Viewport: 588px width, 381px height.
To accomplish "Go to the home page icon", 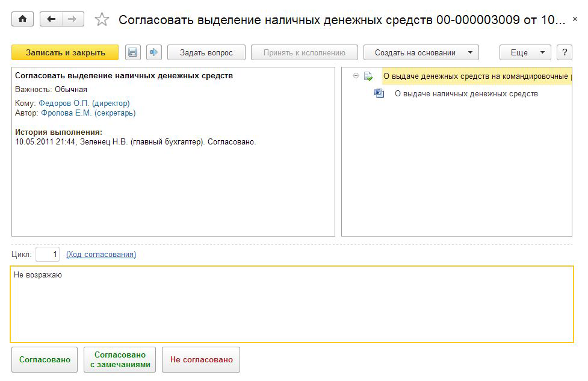I will (x=22, y=19).
